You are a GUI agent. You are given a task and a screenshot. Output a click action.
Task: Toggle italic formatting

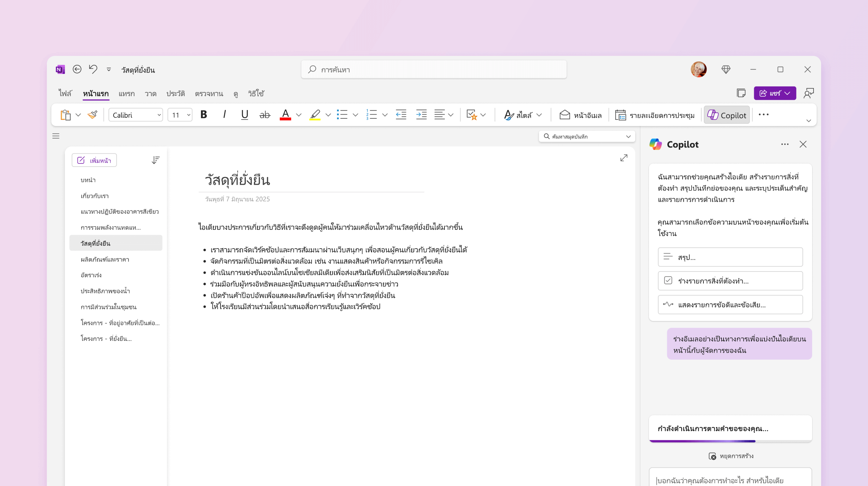tap(224, 115)
